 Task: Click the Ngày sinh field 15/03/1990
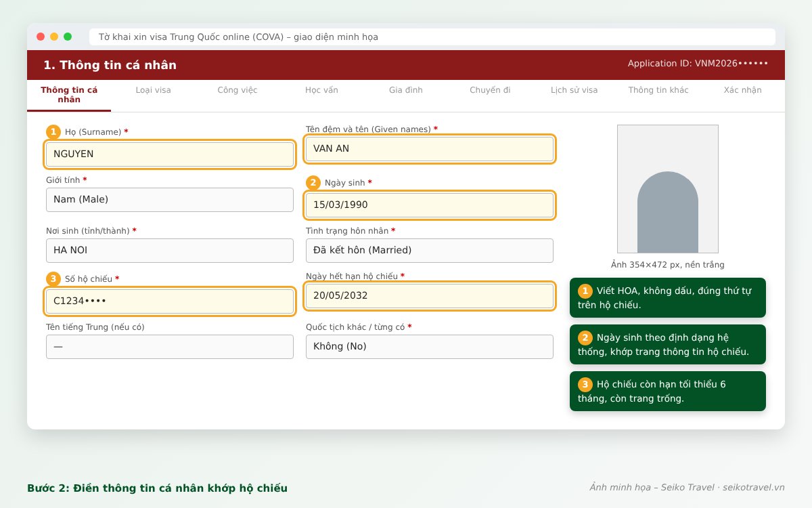click(x=430, y=205)
